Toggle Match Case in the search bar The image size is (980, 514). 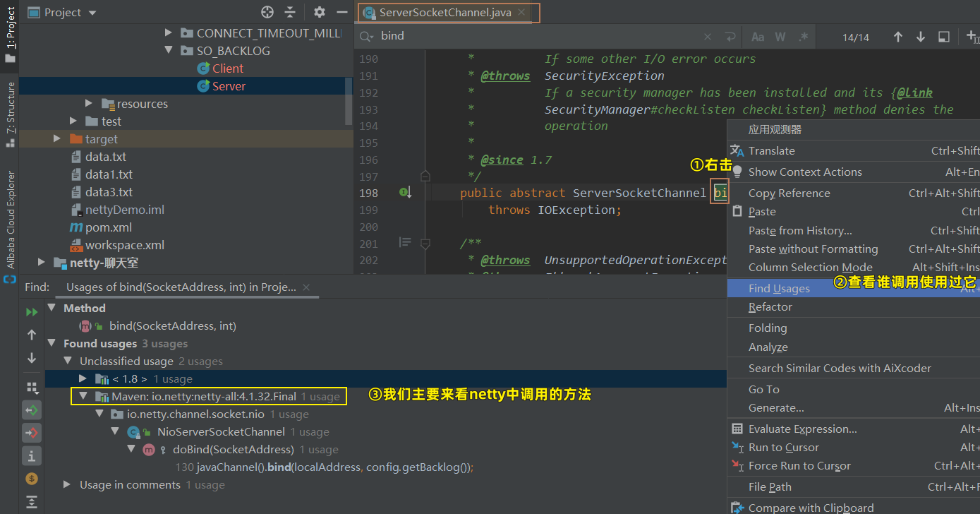click(758, 37)
